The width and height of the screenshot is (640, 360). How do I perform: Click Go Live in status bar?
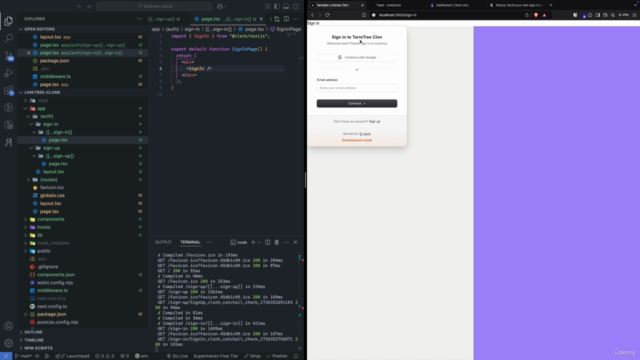click(177, 356)
